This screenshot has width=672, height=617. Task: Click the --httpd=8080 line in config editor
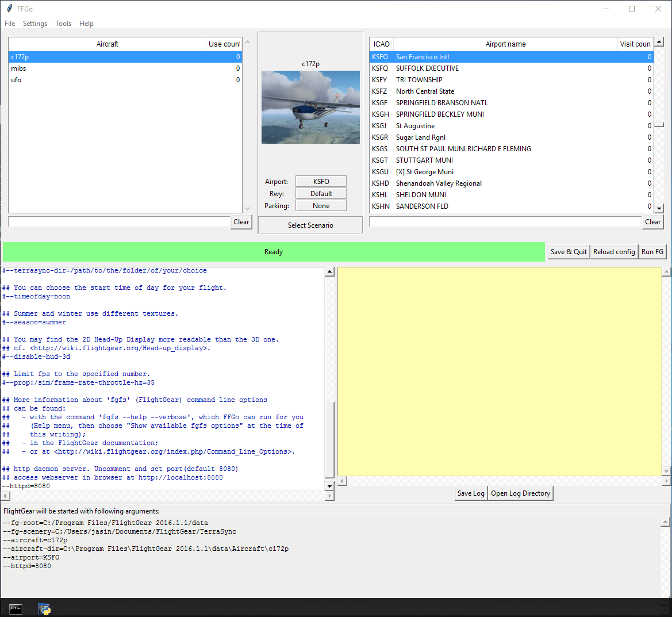tap(26, 486)
